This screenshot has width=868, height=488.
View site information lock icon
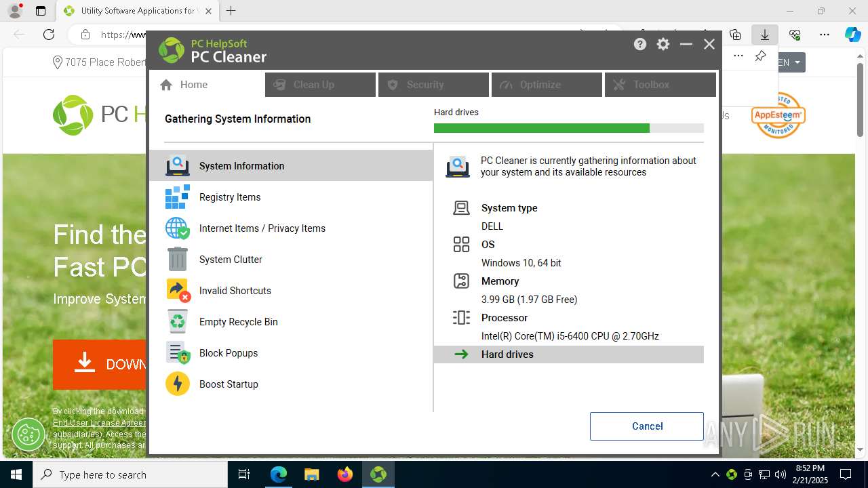(85, 35)
